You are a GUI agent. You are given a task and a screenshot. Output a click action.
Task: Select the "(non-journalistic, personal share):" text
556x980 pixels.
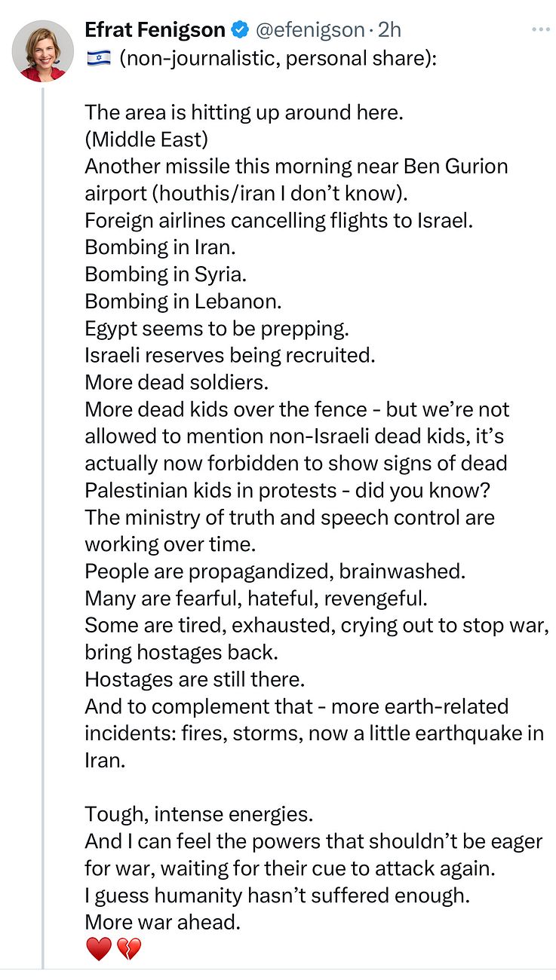tap(278, 58)
